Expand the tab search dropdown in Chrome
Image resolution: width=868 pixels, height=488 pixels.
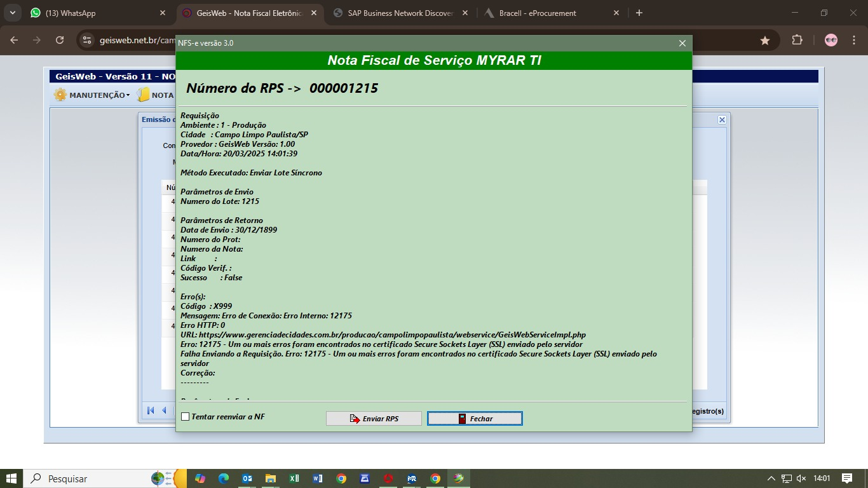13,13
